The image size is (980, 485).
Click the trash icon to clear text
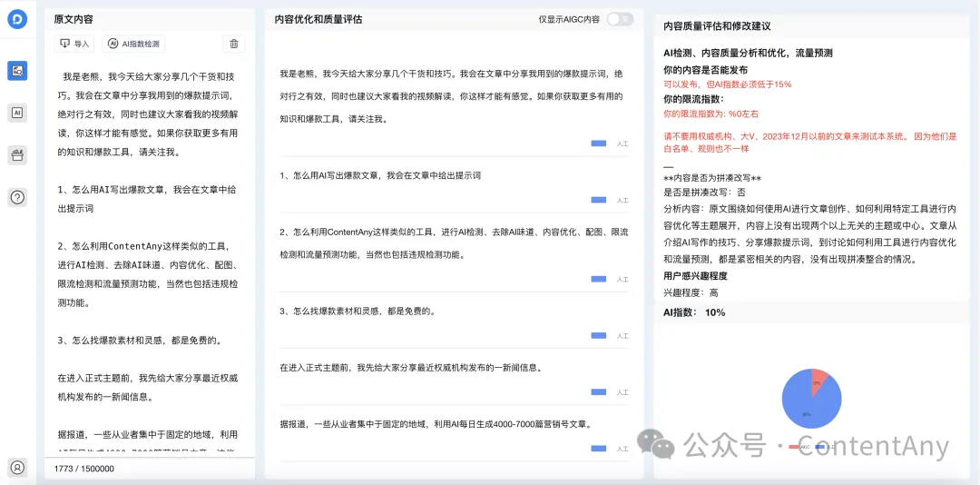[x=234, y=44]
